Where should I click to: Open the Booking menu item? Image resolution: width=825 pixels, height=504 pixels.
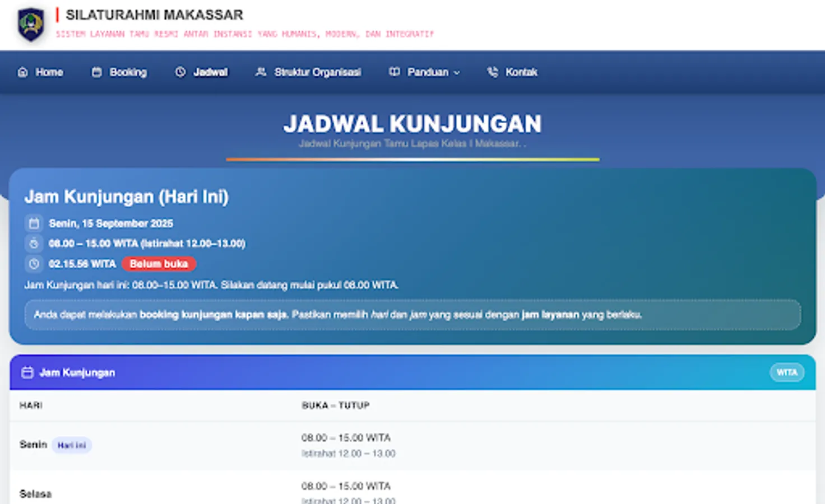[x=119, y=72]
